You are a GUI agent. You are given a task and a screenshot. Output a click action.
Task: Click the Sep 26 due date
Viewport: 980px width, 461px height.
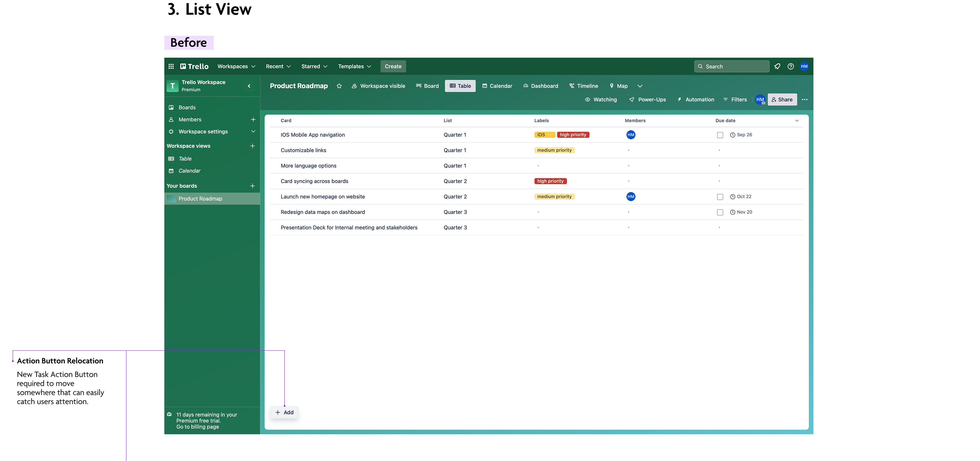(x=741, y=135)
